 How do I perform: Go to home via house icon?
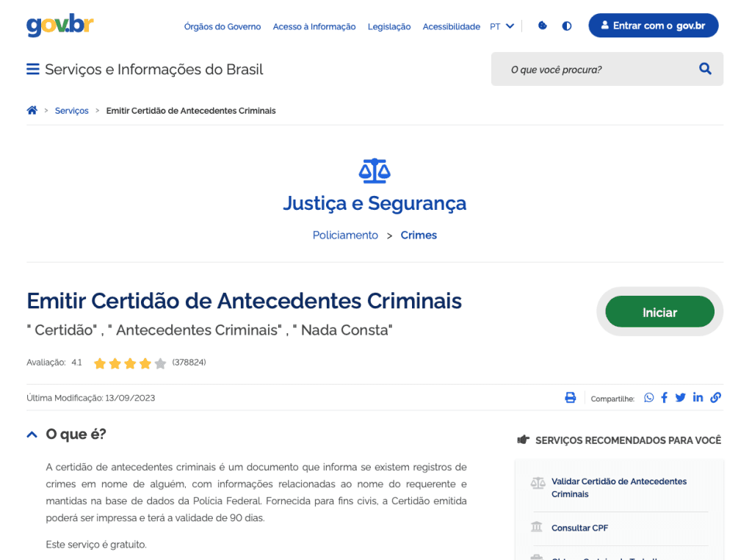pyautogui.click(x=32, y=110)
